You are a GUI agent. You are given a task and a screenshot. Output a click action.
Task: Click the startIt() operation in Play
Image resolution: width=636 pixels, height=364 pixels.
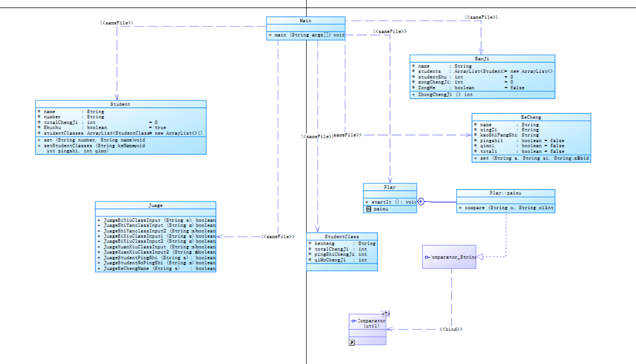(390, 202)
